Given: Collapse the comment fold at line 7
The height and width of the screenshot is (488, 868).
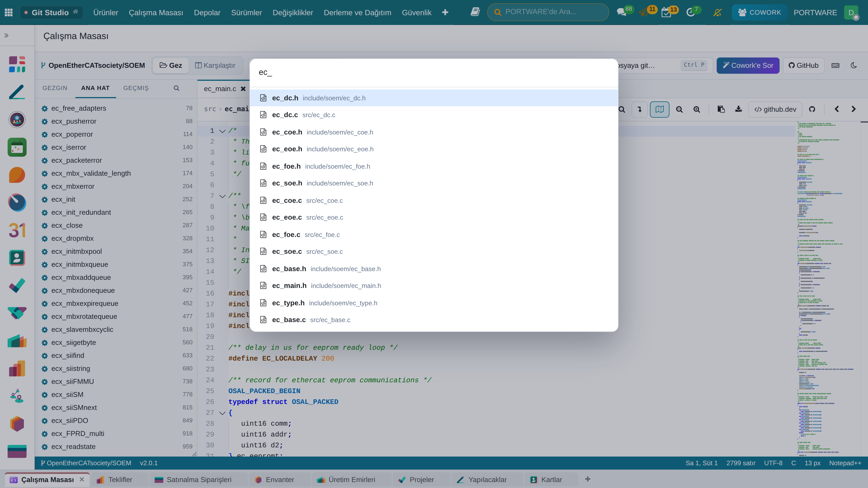Looking at the screenshot, I should click(x=222, y=196).
